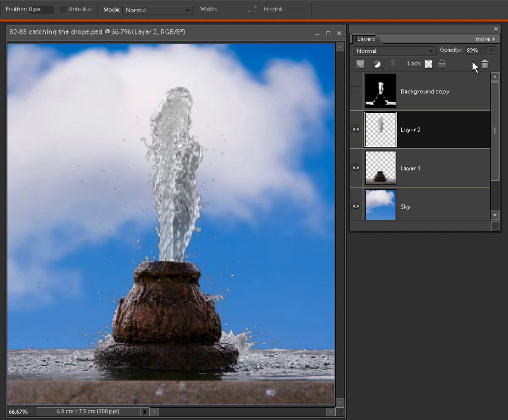Open the Mode dropdown in options bar
Image resolution: width=508 pixels, height=420 pixels.
pos(158,10)
